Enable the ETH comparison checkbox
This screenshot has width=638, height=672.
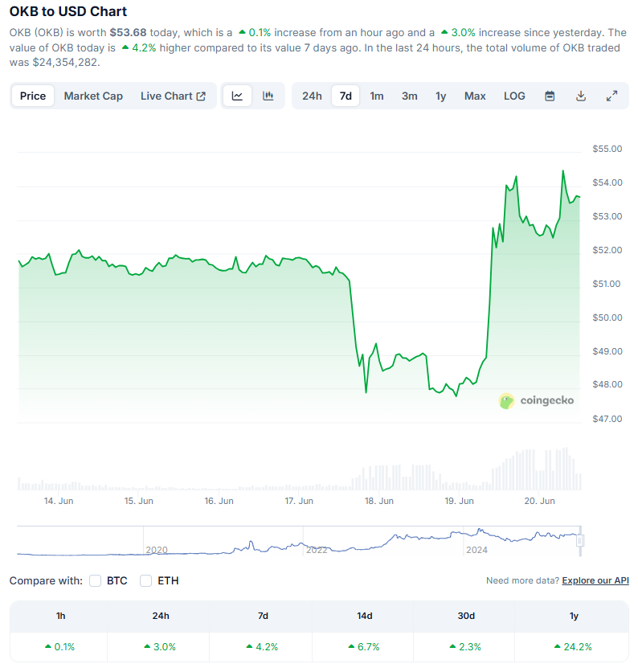145,580
